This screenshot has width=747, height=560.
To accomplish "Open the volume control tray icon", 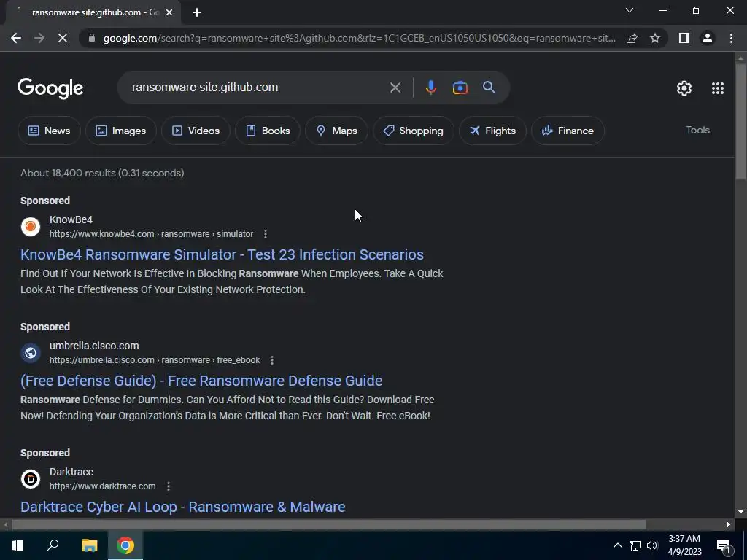I will tap(652, 545).
